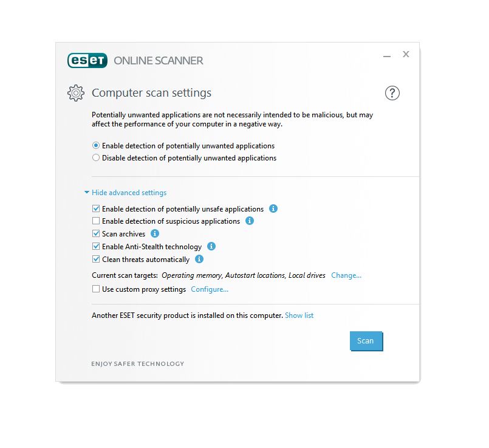Collapse Hide advanced settings section
This screenshot has height=448, width=489.
[x=125, y=193]
